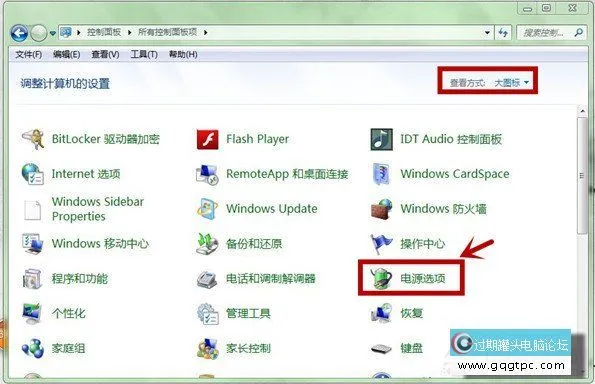Click the 个性化 monitor icon

tap(33, 313)
